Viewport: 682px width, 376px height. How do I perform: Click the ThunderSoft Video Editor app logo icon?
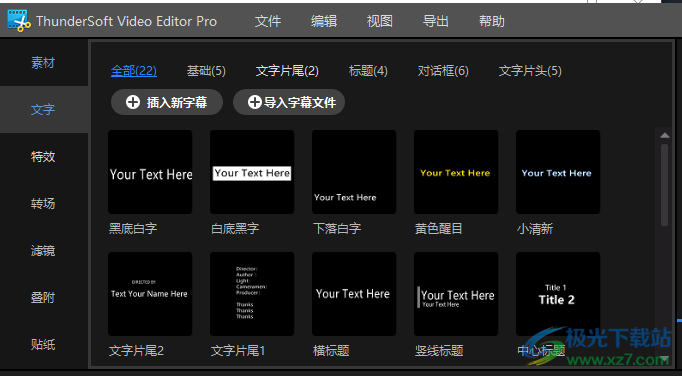pyautogui.click(x=19, y=20)
